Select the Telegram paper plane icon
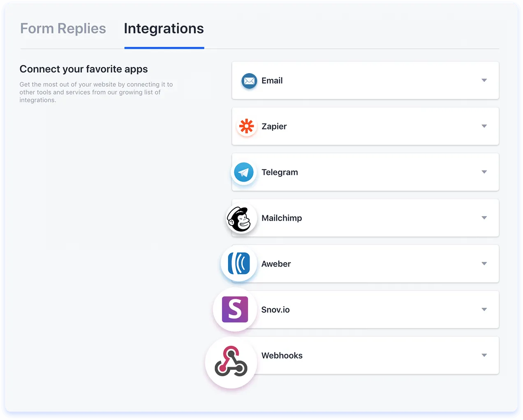 tap(244, 172)
